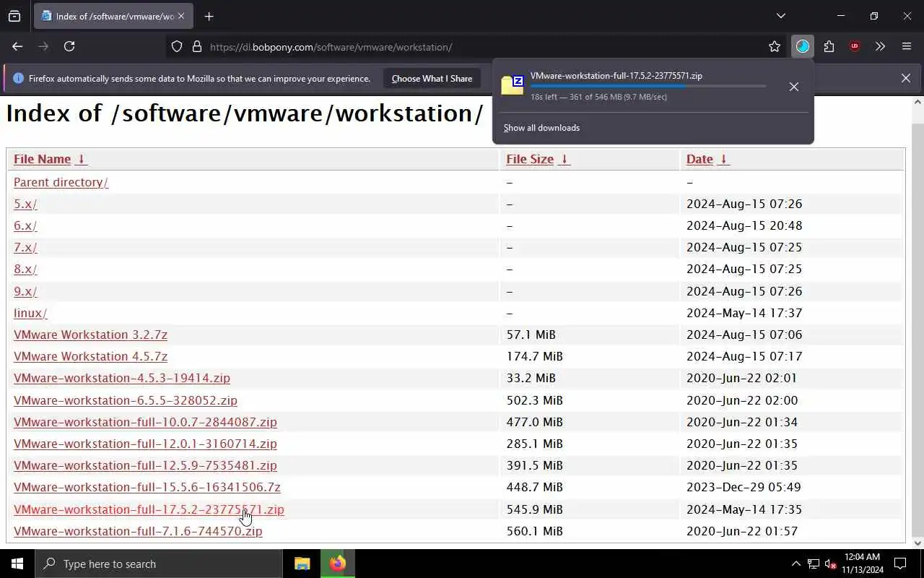
Task: Open the uBlock Origin extension icon
Action: (855, 46)
